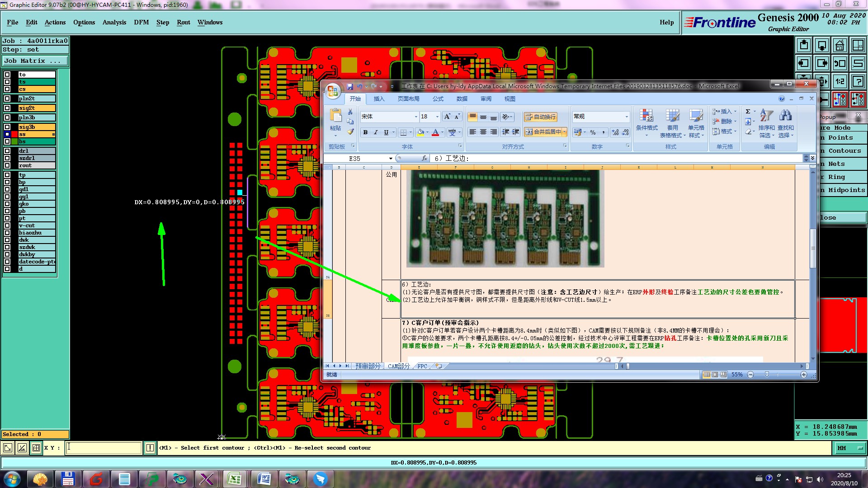Click the center text alignment icon
Screen dimensions: 868x488
[x=483, y=132]
